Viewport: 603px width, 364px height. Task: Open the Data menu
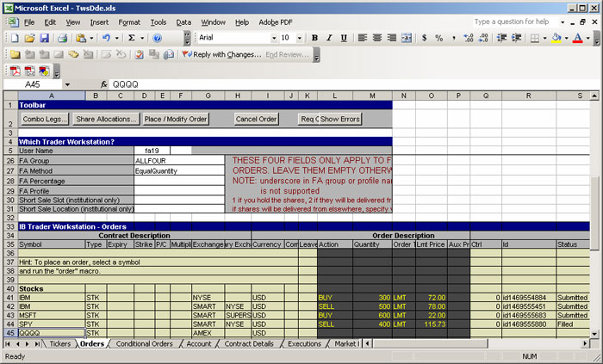click(183, 22)
